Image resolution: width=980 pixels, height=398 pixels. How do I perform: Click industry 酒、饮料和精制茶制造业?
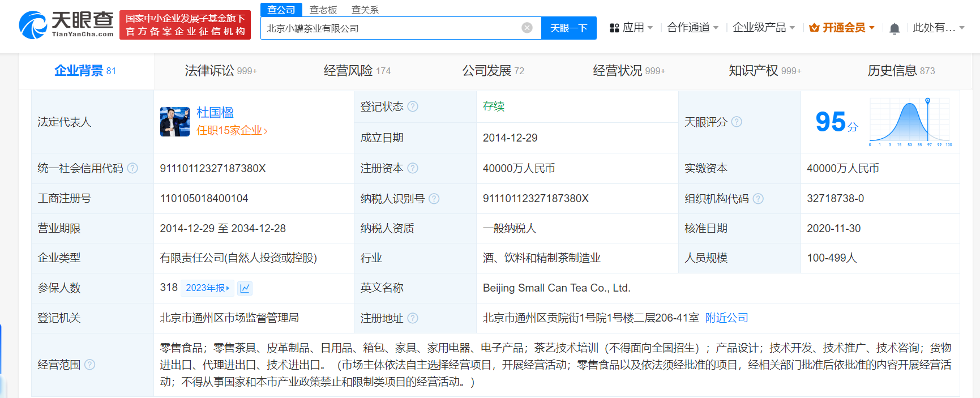coord(542,258)
